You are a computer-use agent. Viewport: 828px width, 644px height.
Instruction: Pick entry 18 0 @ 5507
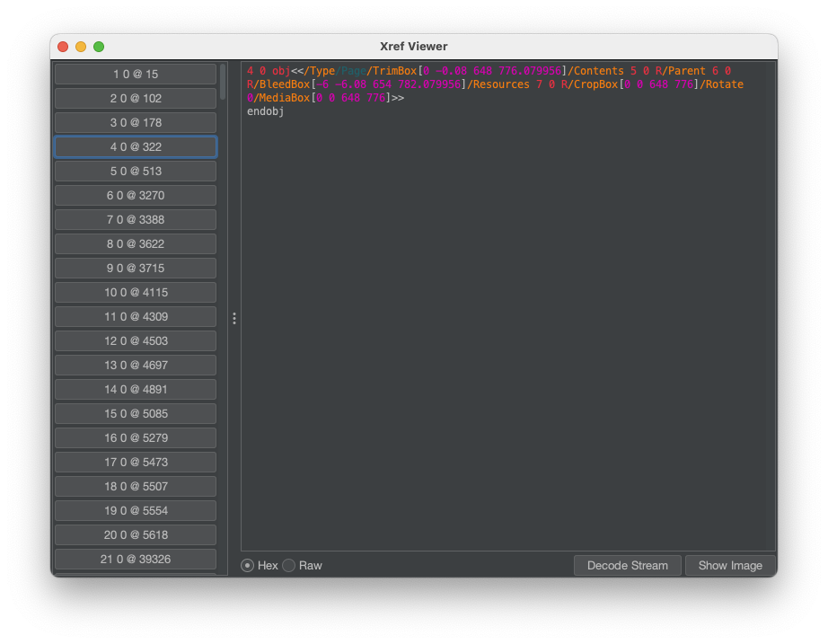tap(135, 486)
